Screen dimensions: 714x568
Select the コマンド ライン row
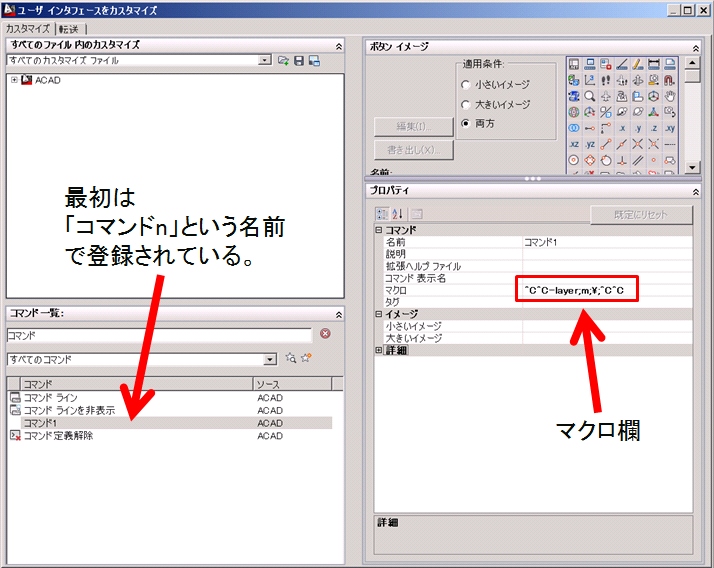[170, 398]
